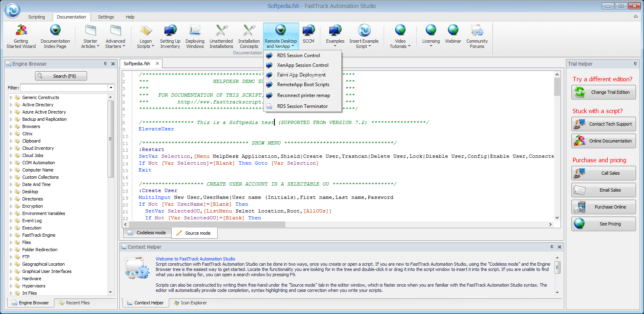Open the Documentation Index Page
644x314 pixels.
[55, 36]
